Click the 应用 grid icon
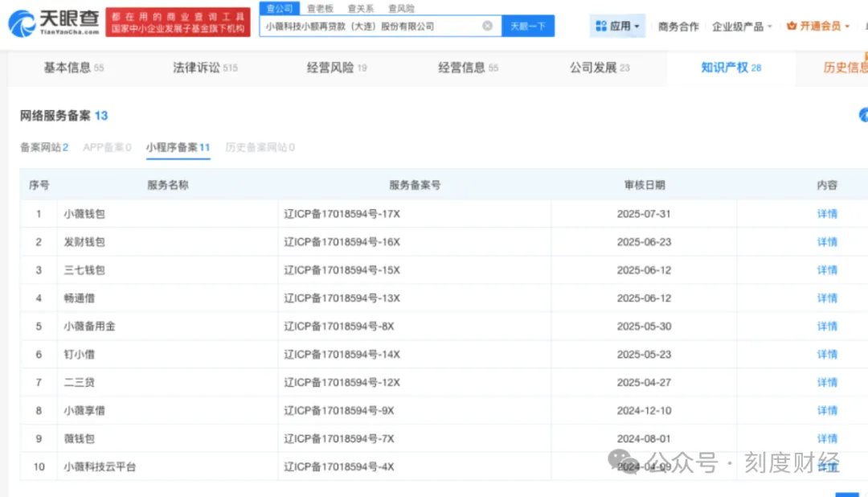Screen dimensions: 868x497 [x=600, y=26]
